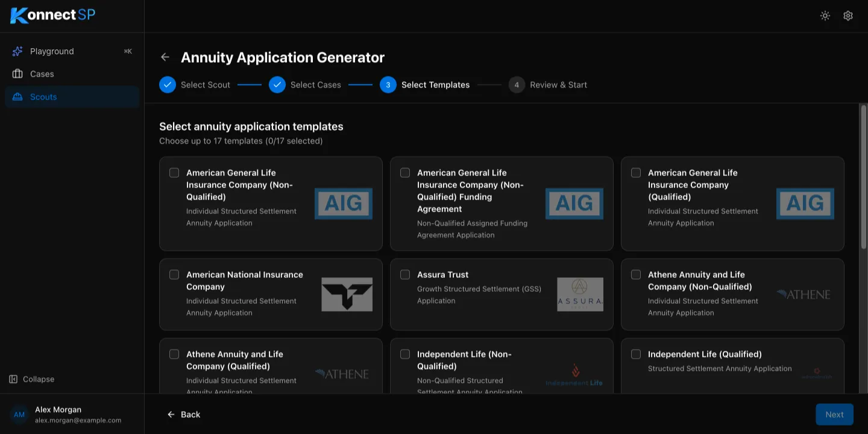868x434 pixels.
Task: Click alex.morgan@example.com email text
Action: 78,420
